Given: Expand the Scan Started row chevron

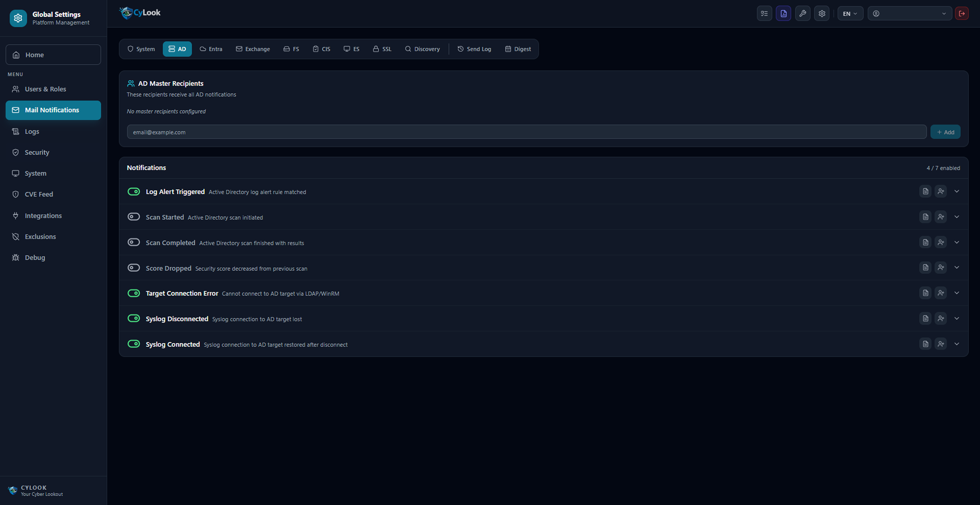Looking at the screenshot, I should click(x=957, y=217).
